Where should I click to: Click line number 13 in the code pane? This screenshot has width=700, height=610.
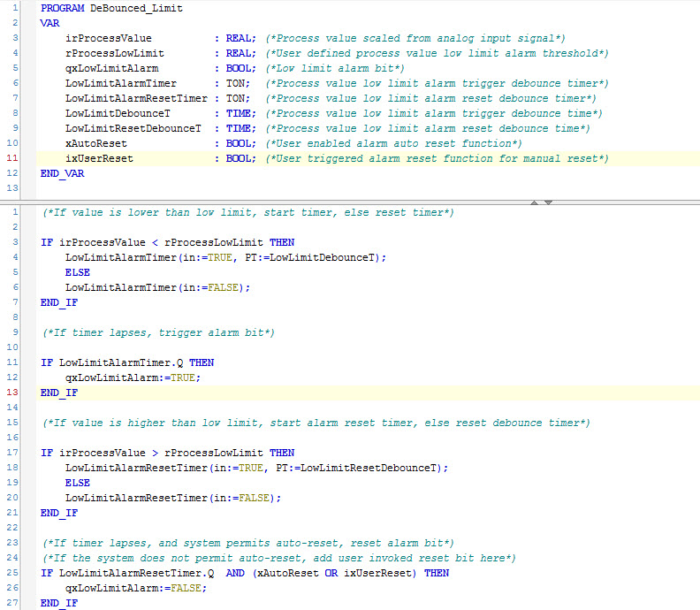click(12, 392)
